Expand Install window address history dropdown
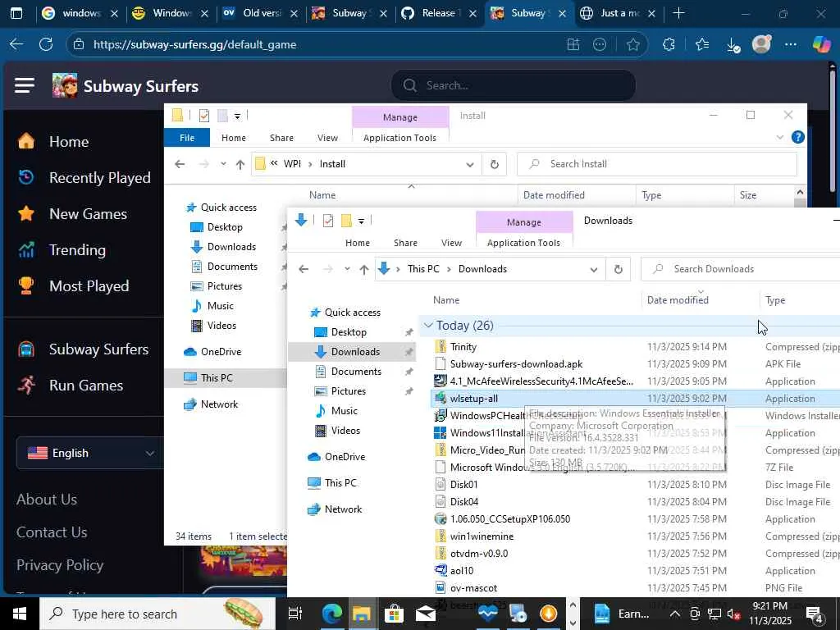 470,164
